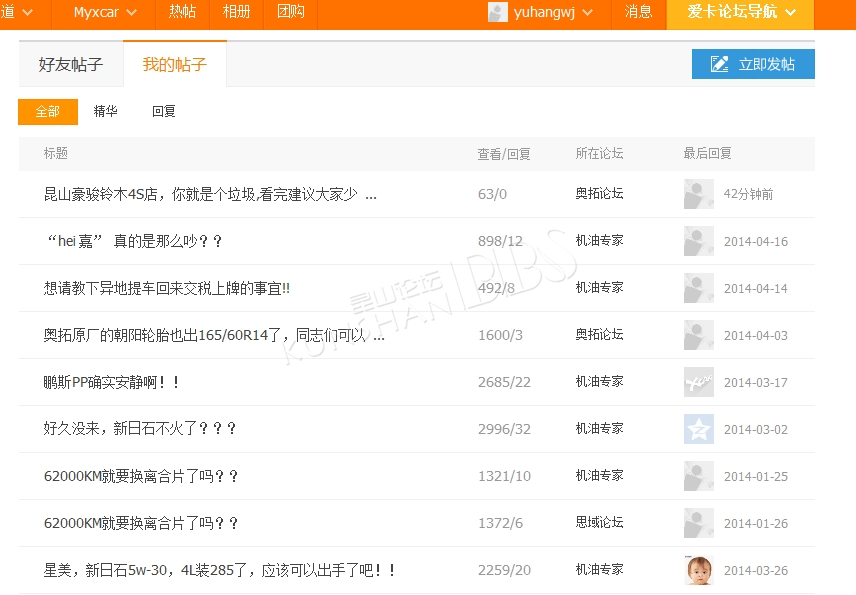Screen dimensions: 856x595
Task: Open 相册 in the top navigation
Action: click(x=236, y=12)
